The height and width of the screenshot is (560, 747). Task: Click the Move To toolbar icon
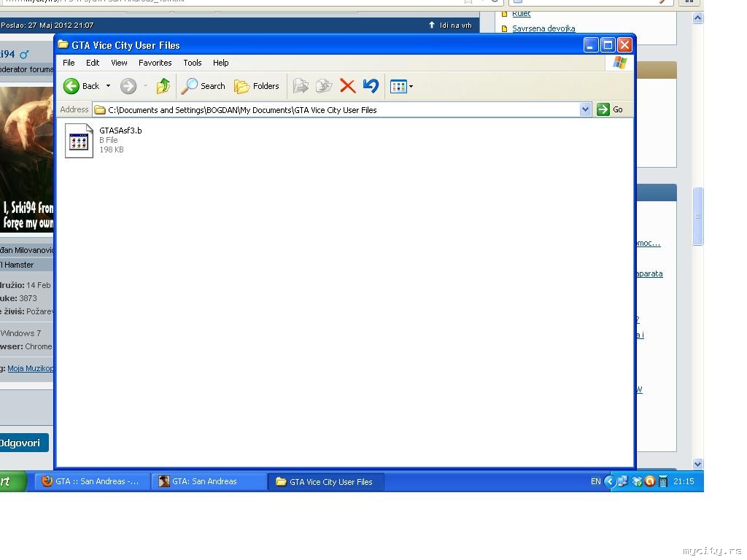coord(301,86)
